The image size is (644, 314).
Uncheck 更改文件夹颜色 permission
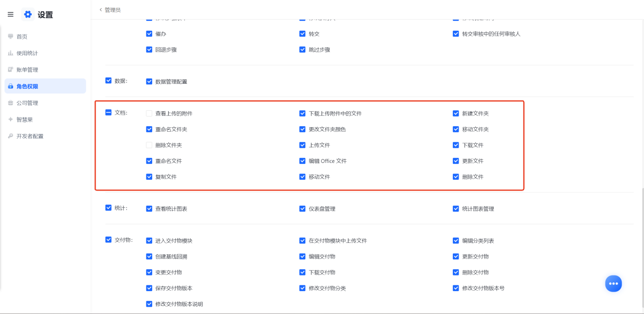click(x=302, y=129)
